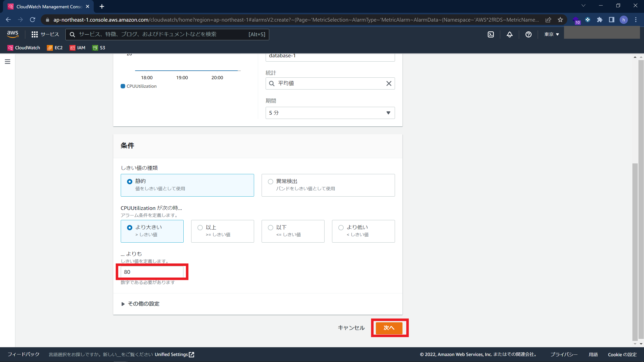Open the left navigation hamburger menu

[x=8, y=62]
